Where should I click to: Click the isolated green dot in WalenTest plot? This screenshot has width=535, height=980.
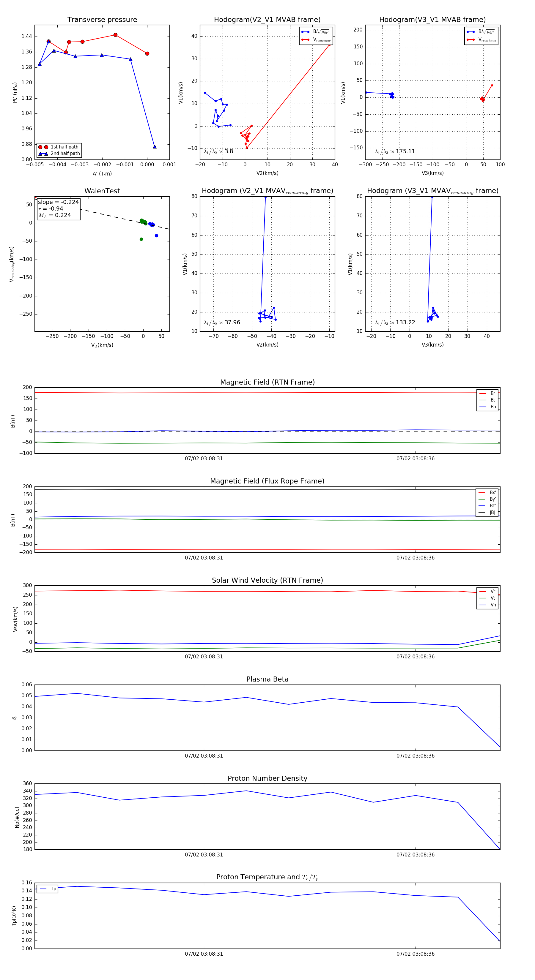pos(141,239)
